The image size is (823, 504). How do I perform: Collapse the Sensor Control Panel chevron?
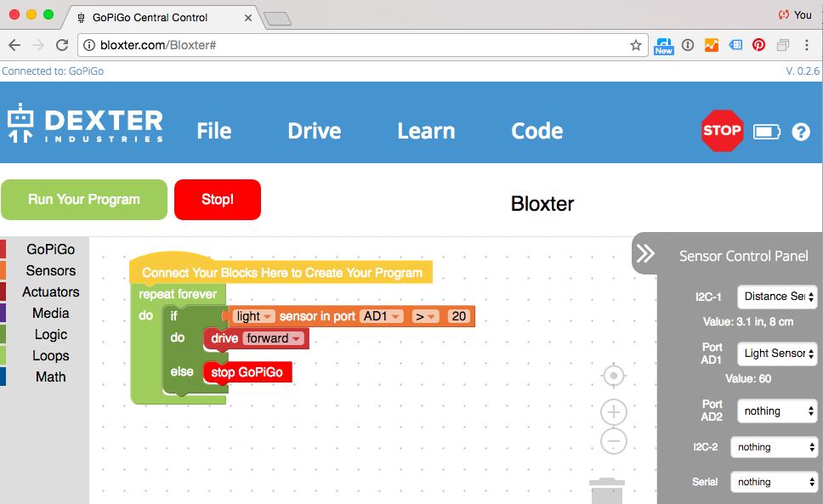[x=645, y=254]
